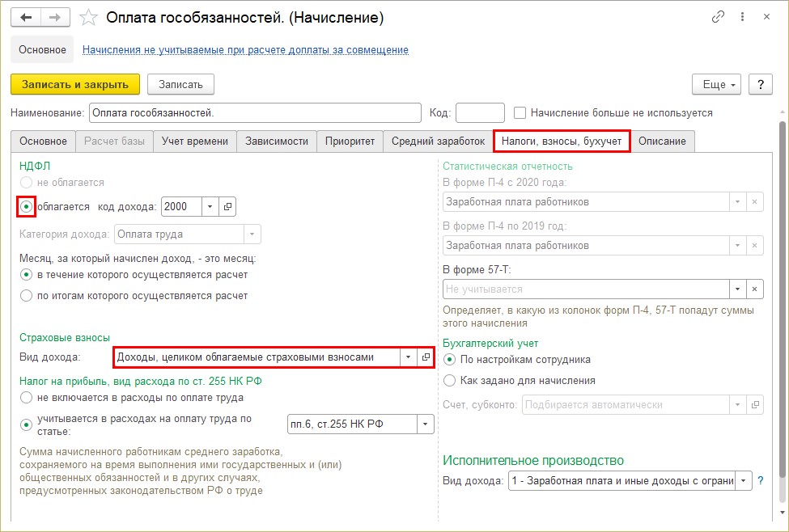
Task: Open link about доплаты за совмещение
Action: (245, 50)
